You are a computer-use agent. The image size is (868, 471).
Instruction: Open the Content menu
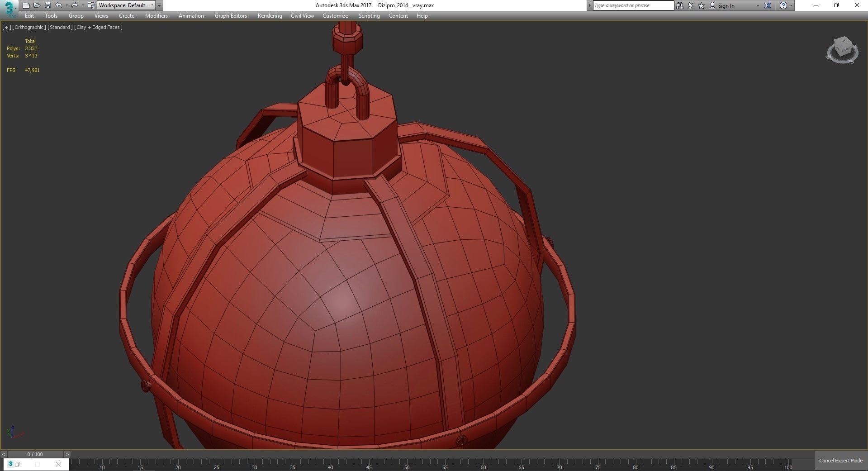[x=398, y=16]
